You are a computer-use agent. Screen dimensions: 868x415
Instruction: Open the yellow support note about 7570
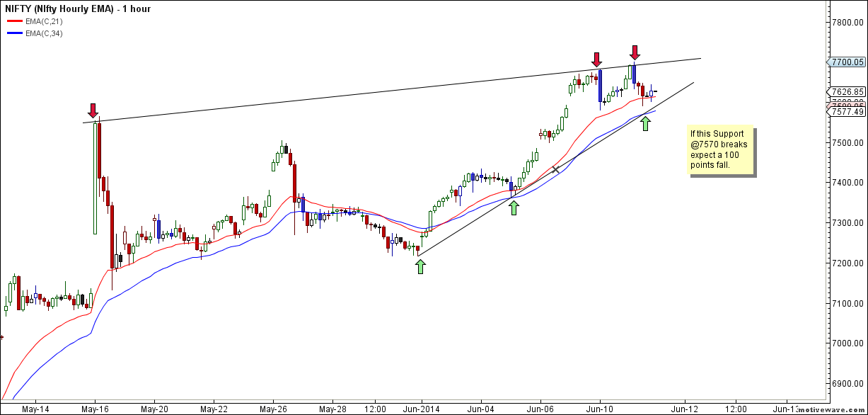[721, 149]
